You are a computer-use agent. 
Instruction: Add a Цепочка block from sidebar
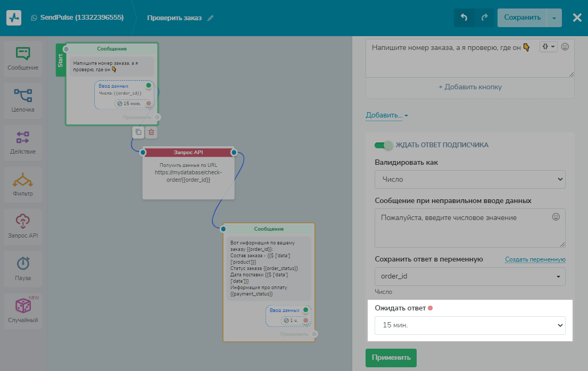pyautogui.click(x=23, y=101)
